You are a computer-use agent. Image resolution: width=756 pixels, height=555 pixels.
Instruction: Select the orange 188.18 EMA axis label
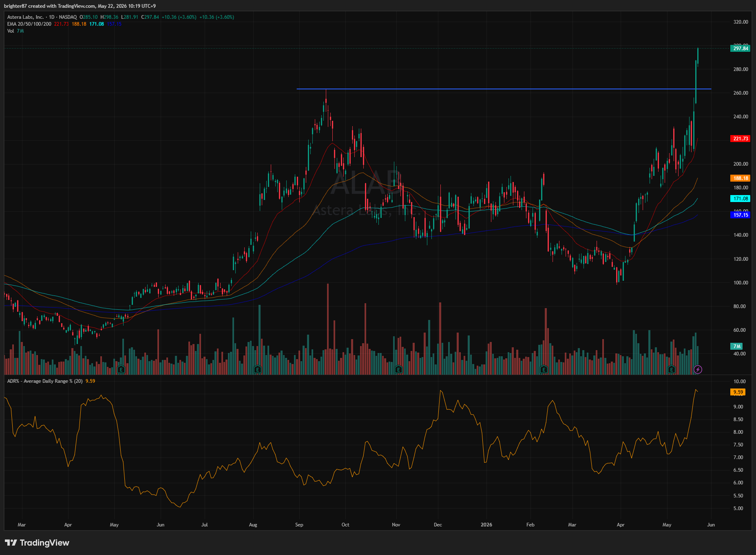pos(741,178)
